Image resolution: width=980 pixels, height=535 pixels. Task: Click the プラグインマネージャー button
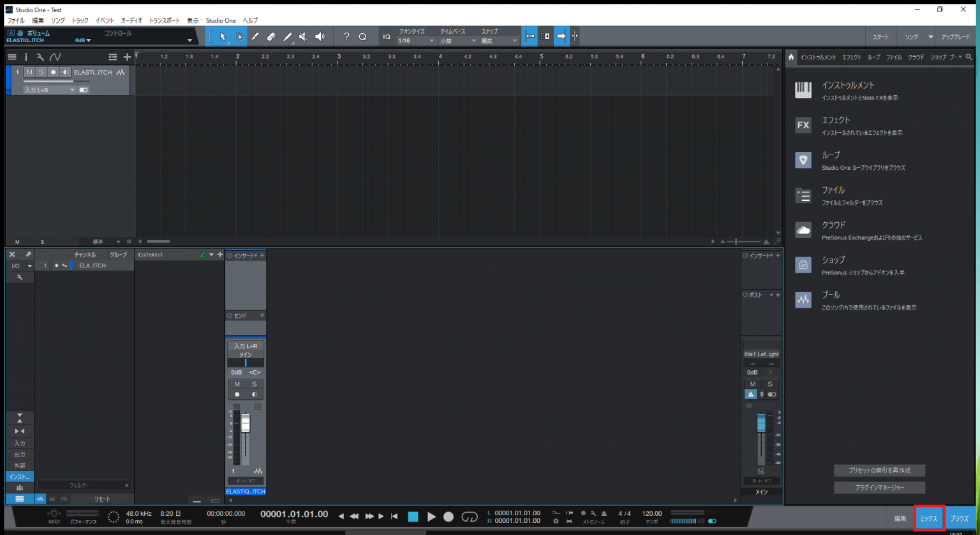pos(879,487)
